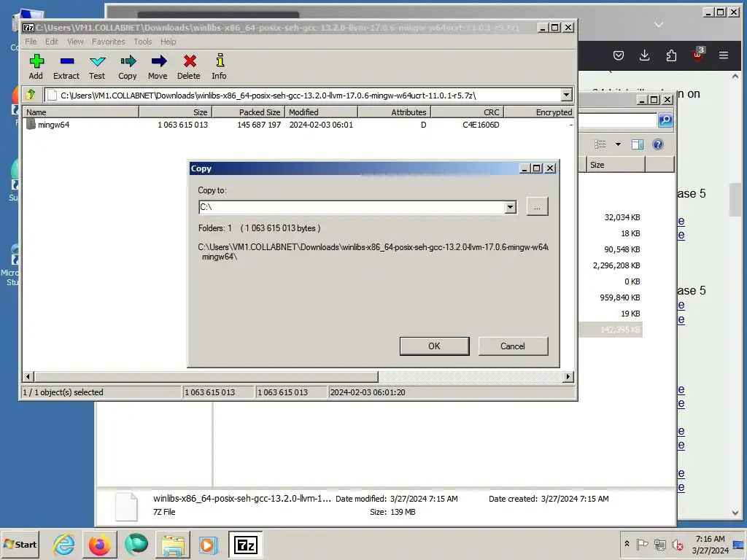Open Explorer view options dropdown arrow
This screenshot has width=747, height=560.
618,144
